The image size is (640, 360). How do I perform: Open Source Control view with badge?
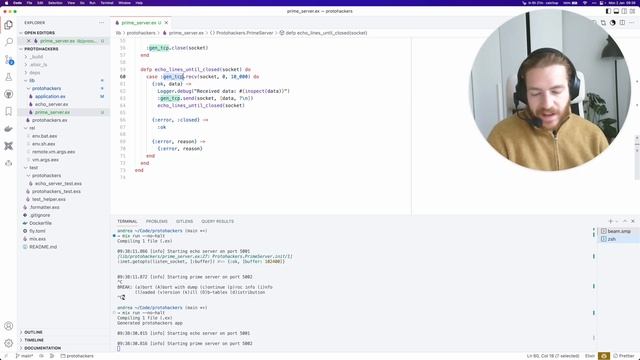pos(9,60)
